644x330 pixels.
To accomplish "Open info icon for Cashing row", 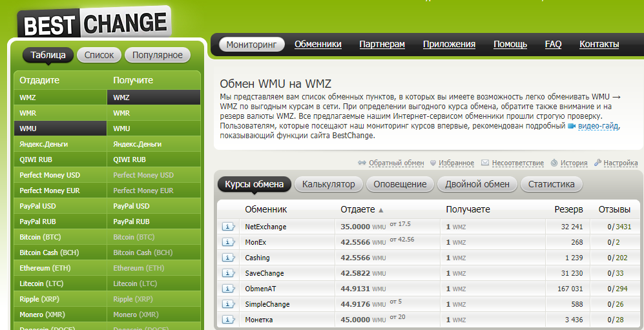I will tap(229, 258).
